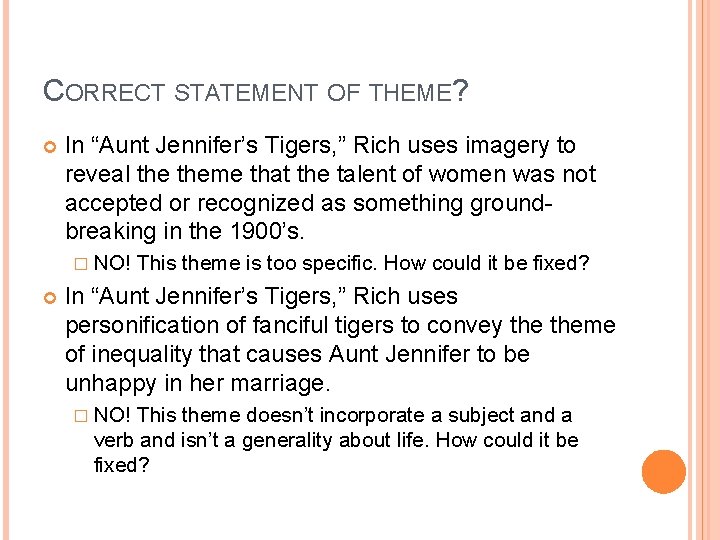720x540 pixels.
Task: Click the phrase 'of inequality that causes'
Action: click(x=194, y=354)
